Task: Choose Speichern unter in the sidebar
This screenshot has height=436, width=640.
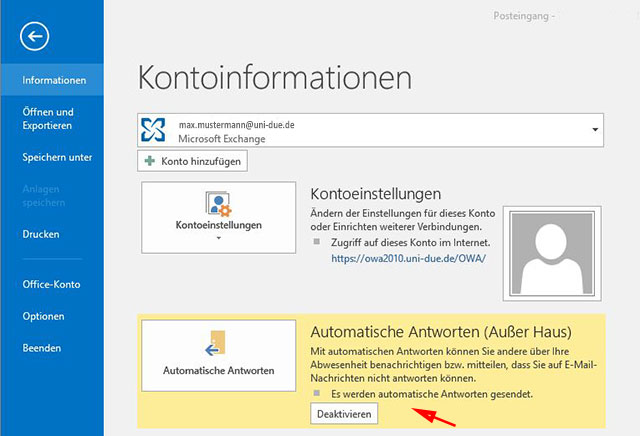Action: coord(58,157)
